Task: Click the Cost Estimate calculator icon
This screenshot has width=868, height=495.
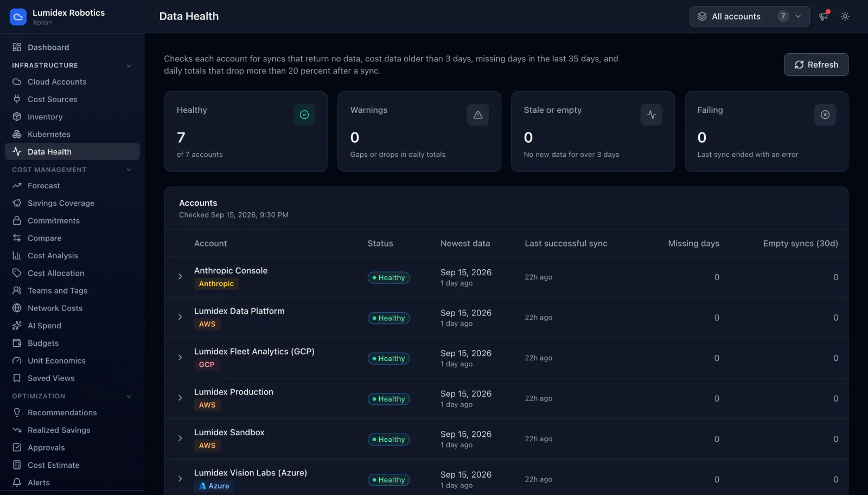Action: (17, 465)
